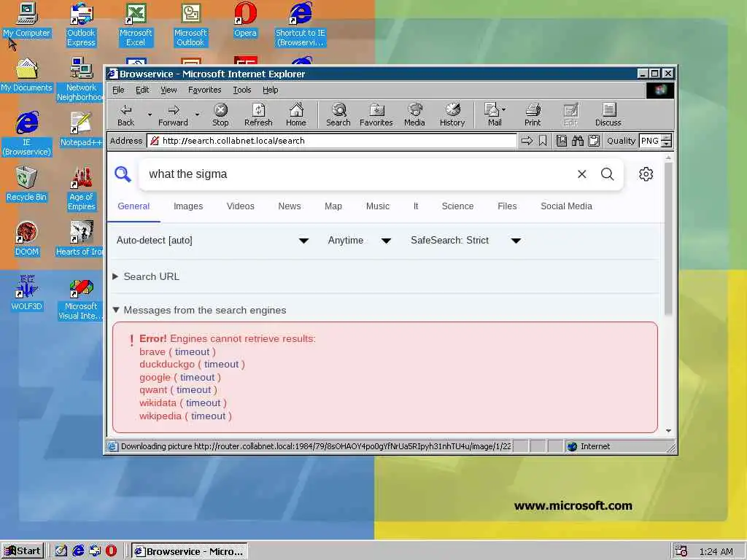747x560 pixels.
Task: Click Browservice taskbar window button
Action: coord(189,551)
